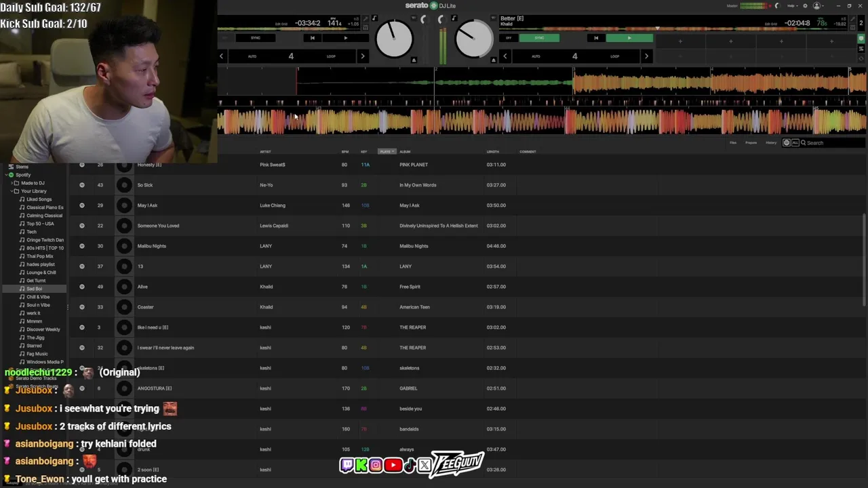Image resolution: width=868 pixels, height=488 pixels.
Task: Open Help menu dropdown
Action: pos(791,6)
